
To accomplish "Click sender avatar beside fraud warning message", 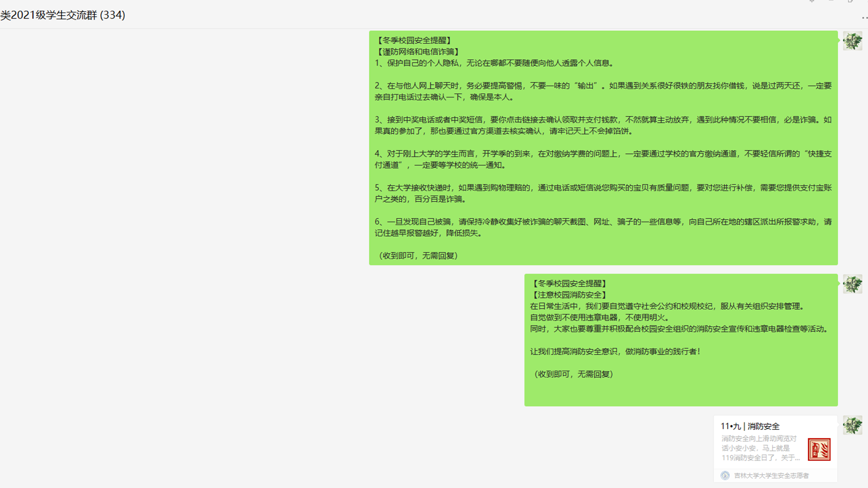I will pyautogui.click(x=852, y=41).
